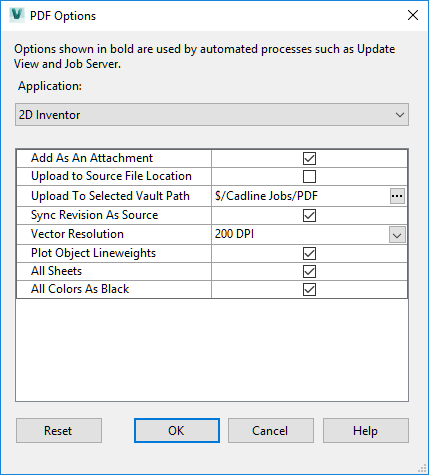Confirm with the OK button
429x475 pixels.
coord(177,431)
